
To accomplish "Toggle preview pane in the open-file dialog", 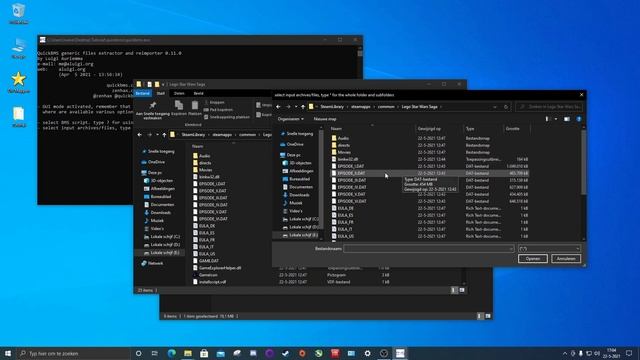I will [567, 119].
